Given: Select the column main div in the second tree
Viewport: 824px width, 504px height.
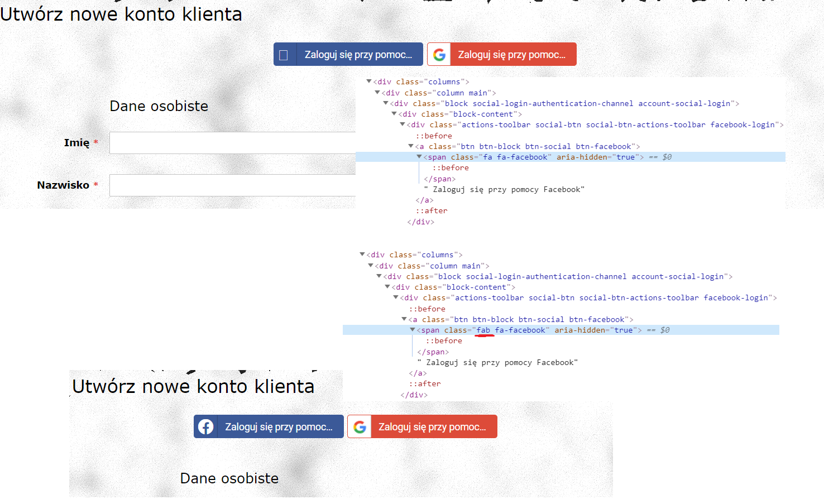Looking at the screenshot, I should pyautogui.click(x=430, y=266).
